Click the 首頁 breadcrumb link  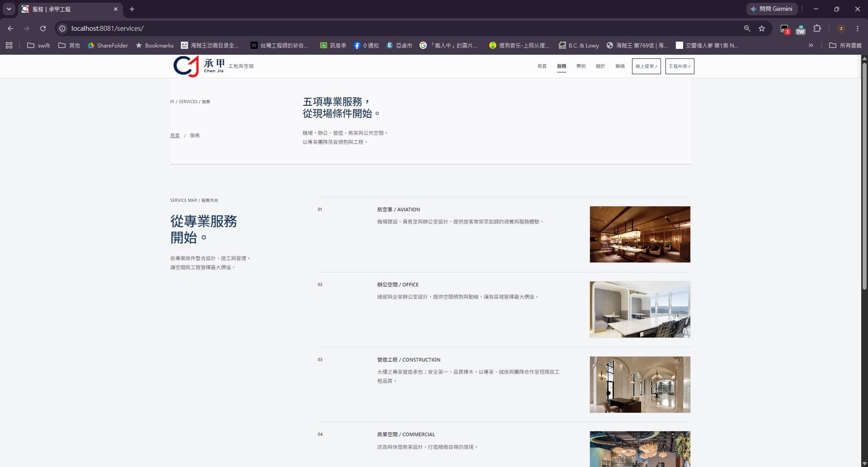pos(175,135)
